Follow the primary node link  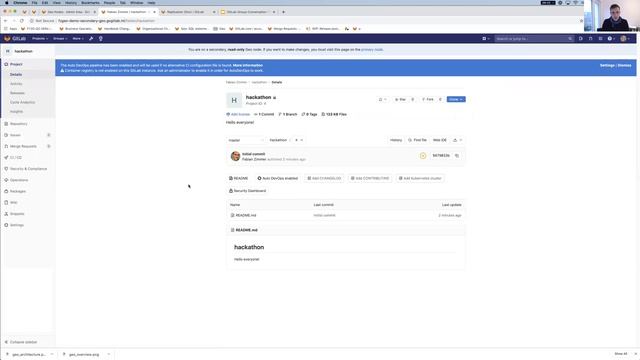coord(372,50)
